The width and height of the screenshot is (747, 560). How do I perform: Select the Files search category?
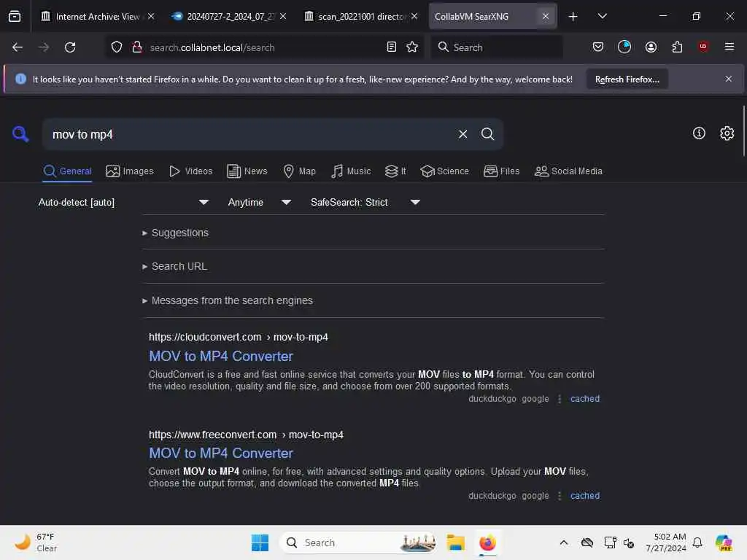(502, 171)
